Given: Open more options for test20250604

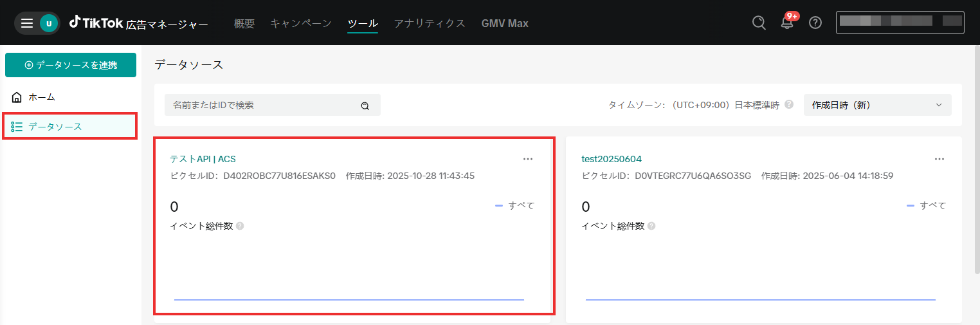Looking at the screenshot, I should click(x=939, y=159).
